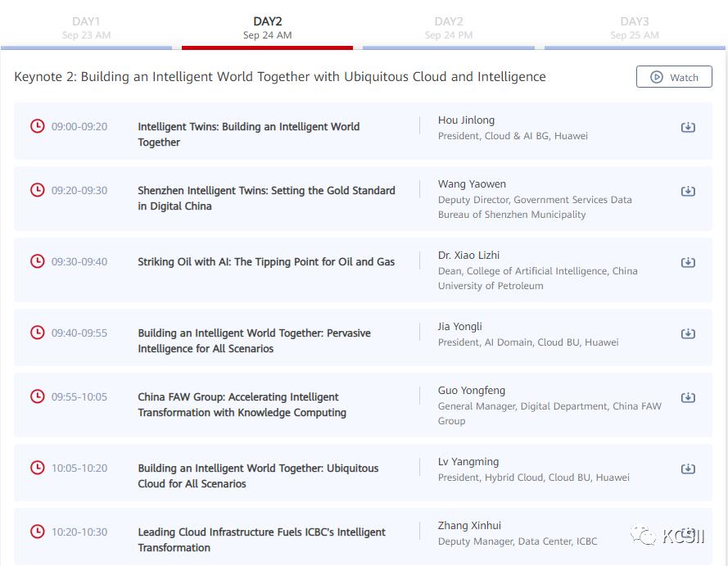Open 'Striking Oil with AI' session title
This screenshot has height=566, width=728.
(x=266, y=262)
